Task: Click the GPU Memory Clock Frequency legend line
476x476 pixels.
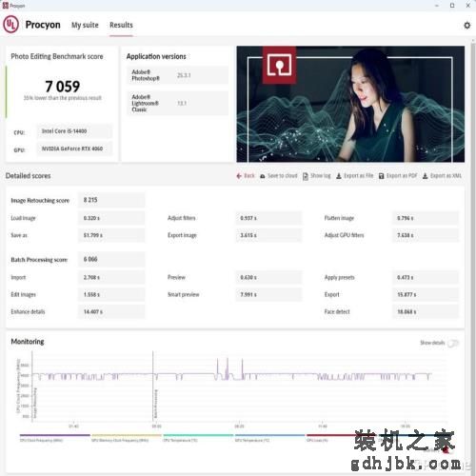Action: (x=127, y=435)
